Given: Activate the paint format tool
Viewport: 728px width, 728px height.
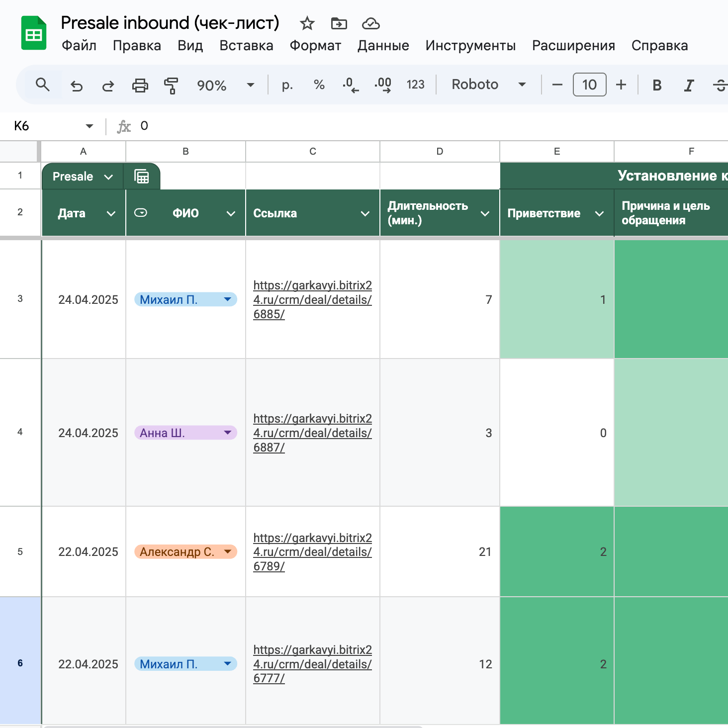Looking at the screenshot, I should (x=171, y=86).
